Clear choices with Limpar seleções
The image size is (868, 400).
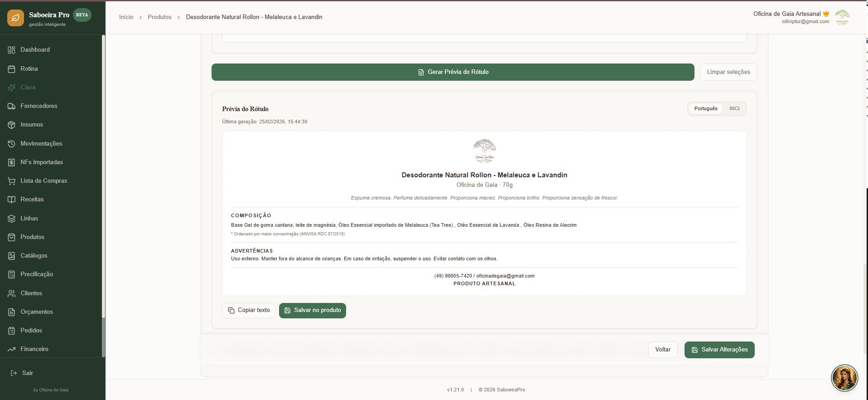[x=728, y=72]
